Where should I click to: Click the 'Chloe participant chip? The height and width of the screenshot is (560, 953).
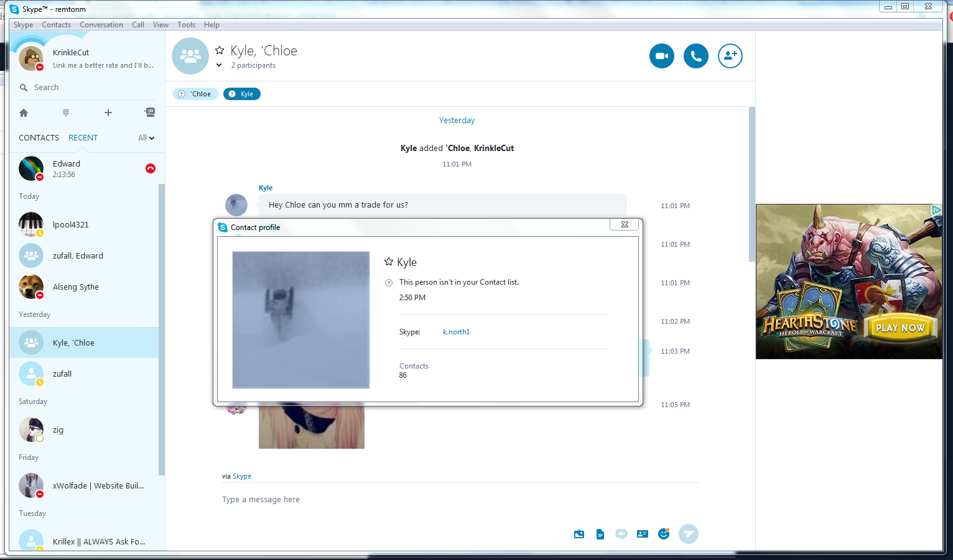(195, 94)
